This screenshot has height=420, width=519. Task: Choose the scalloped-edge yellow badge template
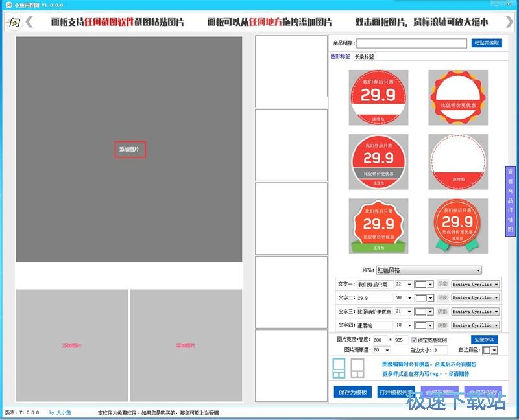458,98
